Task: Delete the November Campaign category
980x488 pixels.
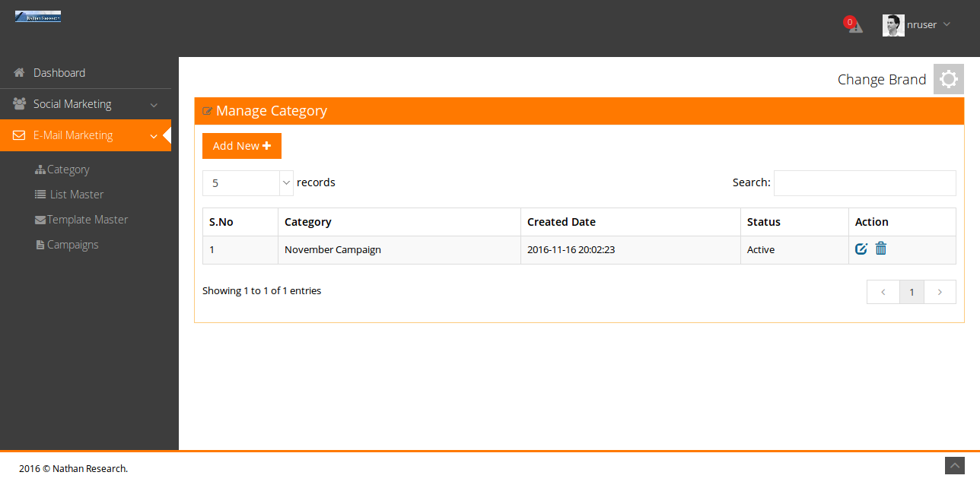Action: coord(881,248)
